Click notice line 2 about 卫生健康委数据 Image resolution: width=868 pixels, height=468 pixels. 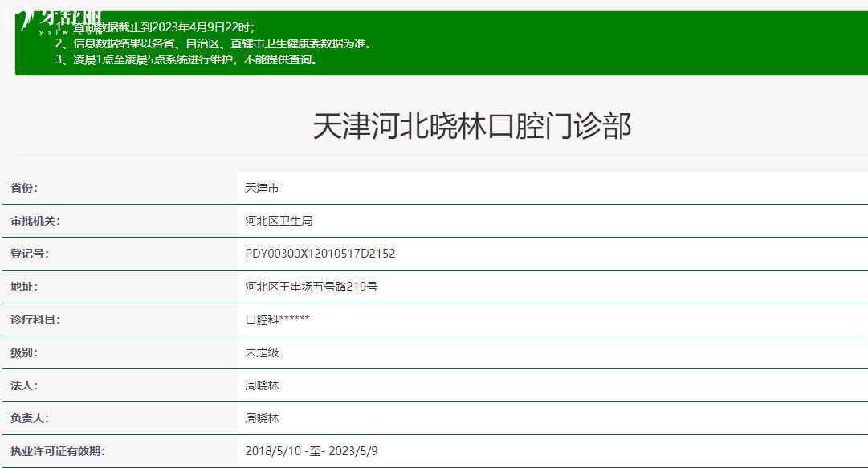pyautogui.click(x=214, y=43)
